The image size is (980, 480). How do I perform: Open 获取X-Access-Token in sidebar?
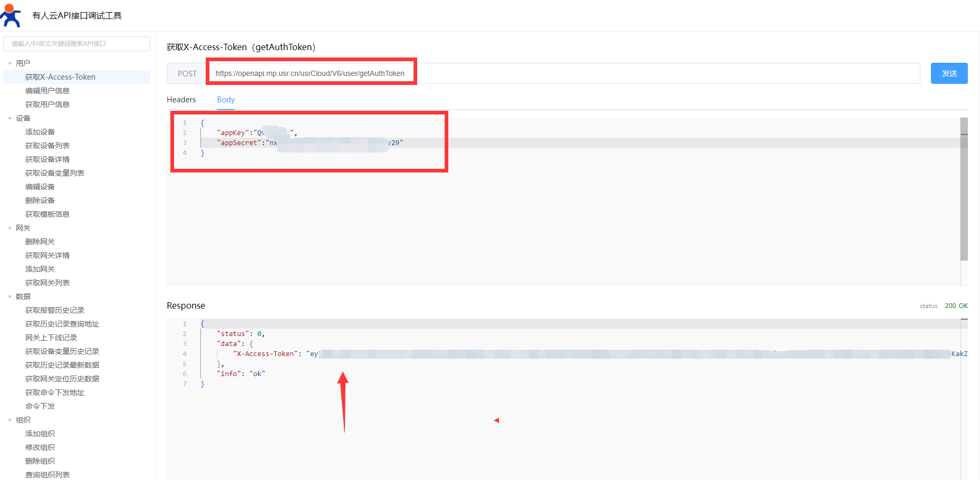click(x=60, y=77)
